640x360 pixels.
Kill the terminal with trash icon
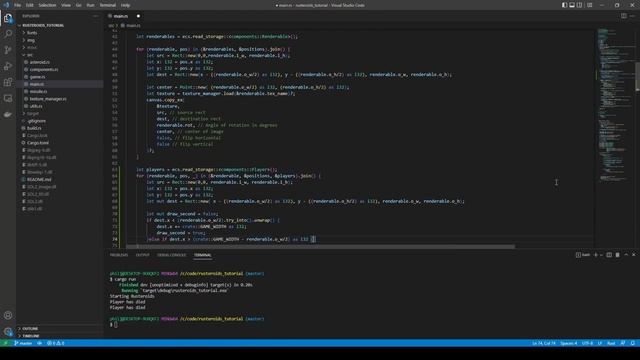pyautogui.click(x=618, y=255)
